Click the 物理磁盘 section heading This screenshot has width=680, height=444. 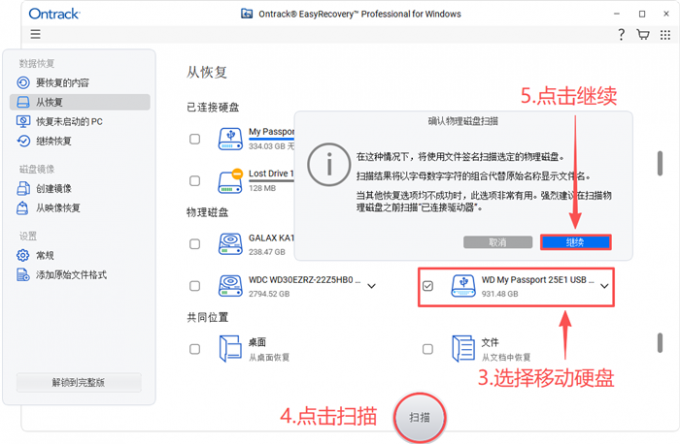point(207,212)
